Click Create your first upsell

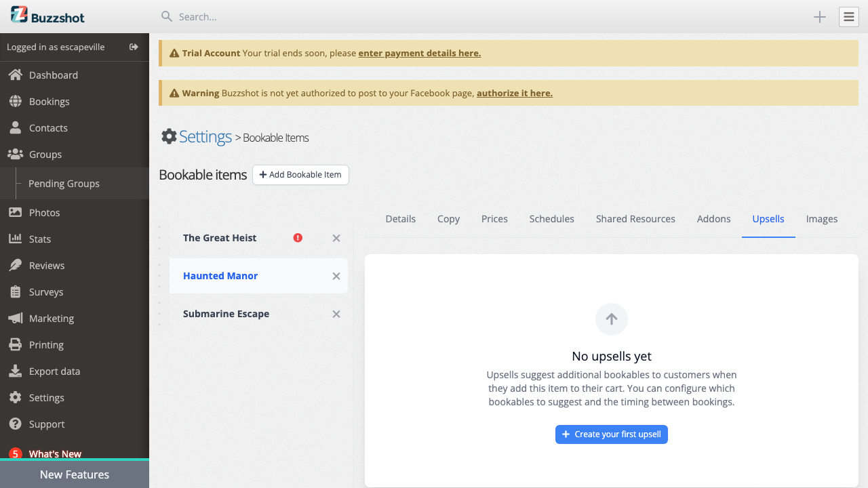[611, 434]
